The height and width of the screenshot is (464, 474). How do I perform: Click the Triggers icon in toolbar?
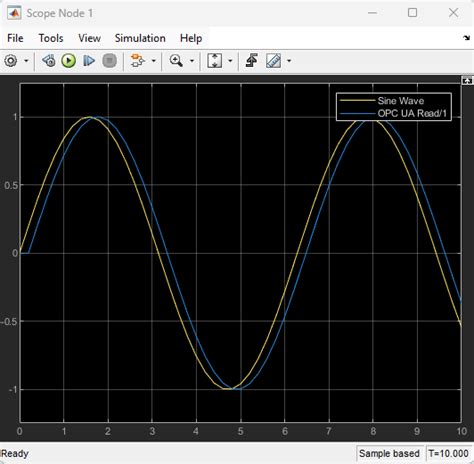point(252,61)
